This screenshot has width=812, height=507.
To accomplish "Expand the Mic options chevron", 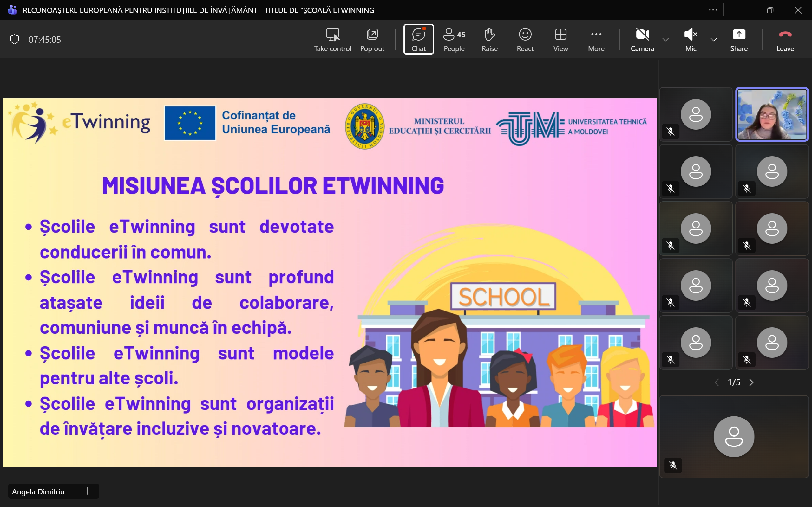I will coord(714,40).
